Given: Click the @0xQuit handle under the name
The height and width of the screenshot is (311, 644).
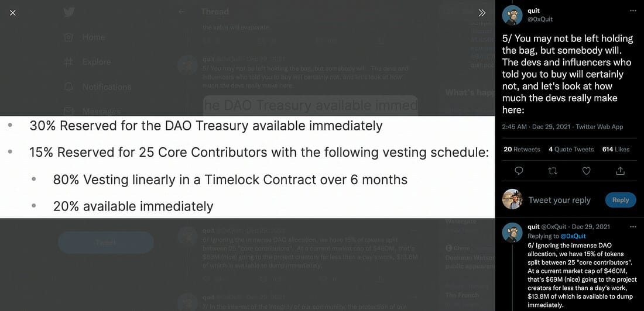Looking at the screenshot, I should [x=540, y=19].
